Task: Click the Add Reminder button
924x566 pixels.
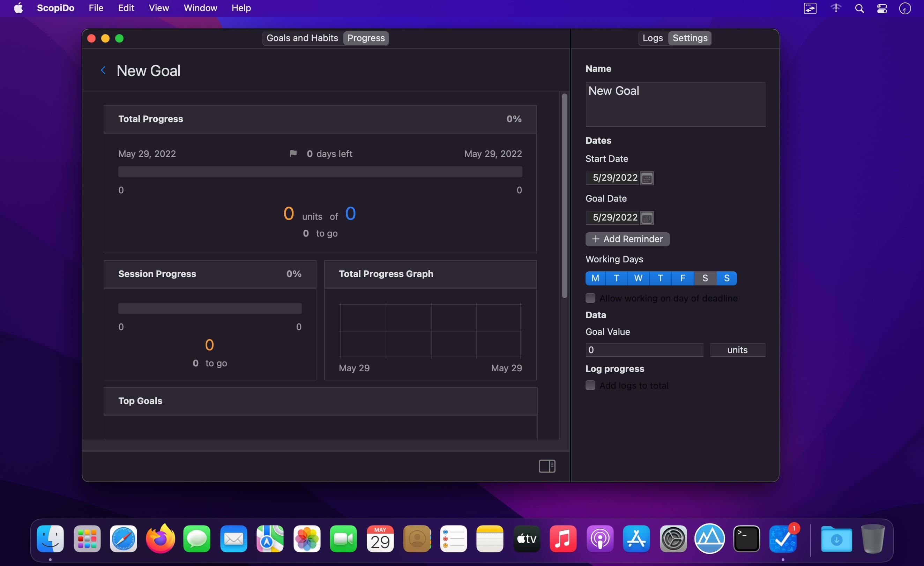Action: (627, 239)
